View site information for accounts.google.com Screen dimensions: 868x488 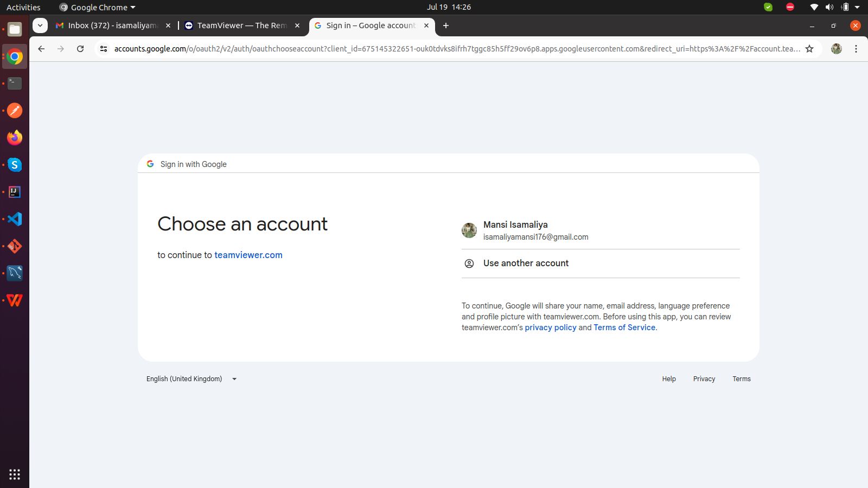104,49
